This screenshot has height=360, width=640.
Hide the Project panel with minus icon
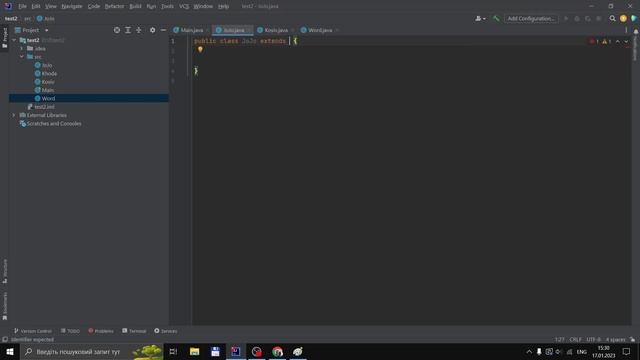(x=163, y=30)
